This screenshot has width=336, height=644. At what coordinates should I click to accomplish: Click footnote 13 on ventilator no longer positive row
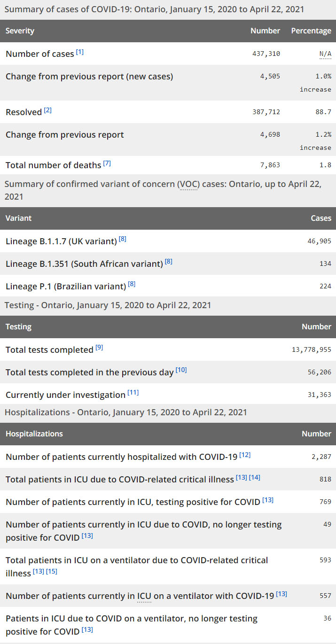87,630
